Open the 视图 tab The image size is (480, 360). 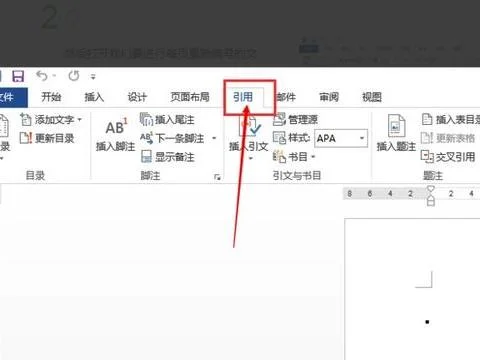(372, 97)
